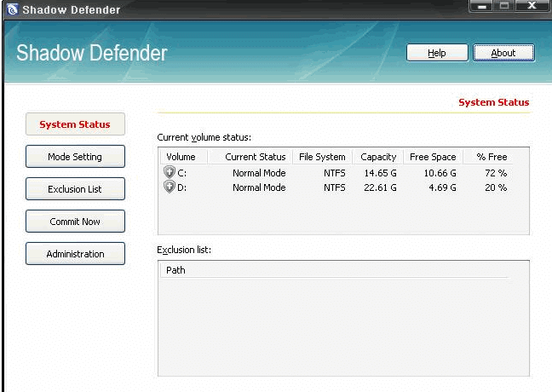Select the shield icon for volume C:
Viewport: 552px width, 392px height.
click(x=170, y=172)
